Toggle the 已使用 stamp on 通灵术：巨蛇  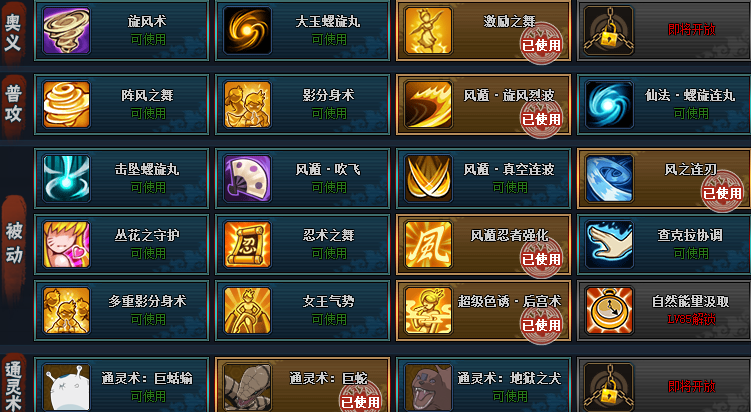[360, 401]
